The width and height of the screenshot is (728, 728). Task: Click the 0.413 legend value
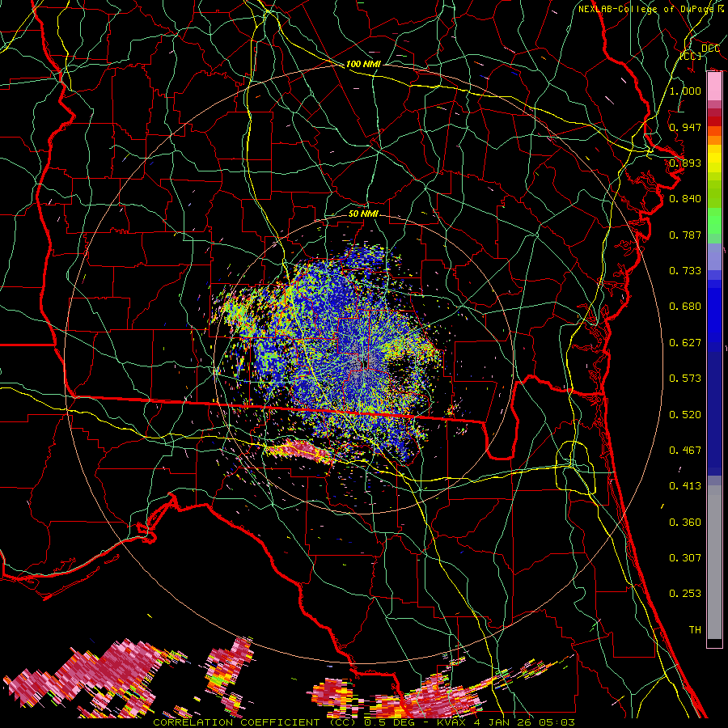pos(685,486)
